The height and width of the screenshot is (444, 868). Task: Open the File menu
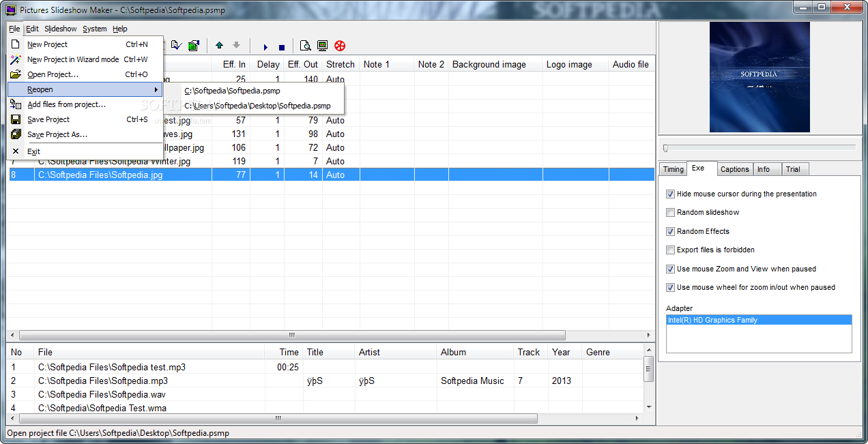coord(14,29)
